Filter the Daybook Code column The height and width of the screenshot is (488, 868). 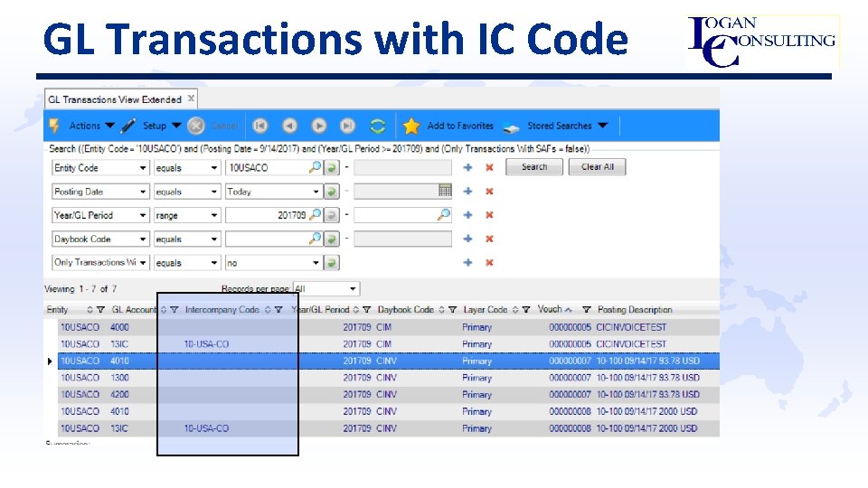click(x=452, y=310)
